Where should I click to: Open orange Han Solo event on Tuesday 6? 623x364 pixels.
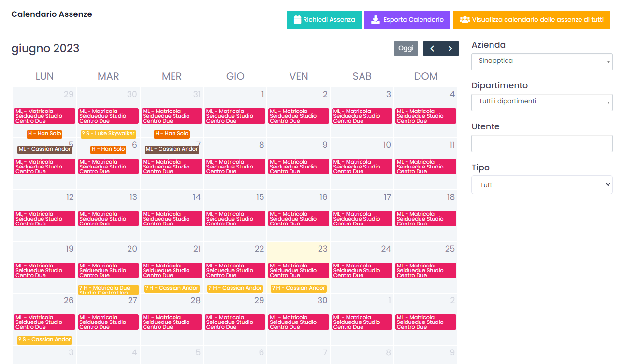(108, 149)
